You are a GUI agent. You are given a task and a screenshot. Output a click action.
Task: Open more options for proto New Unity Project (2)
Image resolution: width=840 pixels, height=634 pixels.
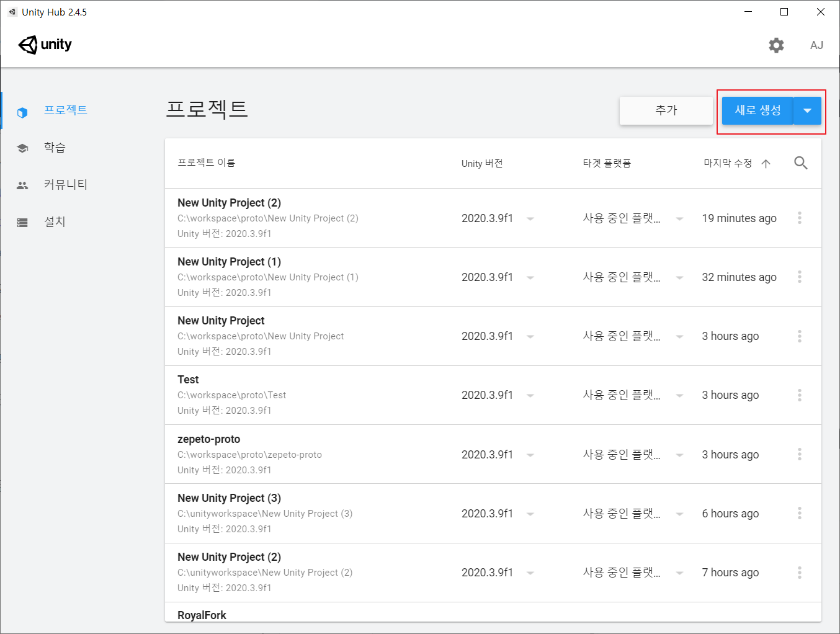click(800, 218)
